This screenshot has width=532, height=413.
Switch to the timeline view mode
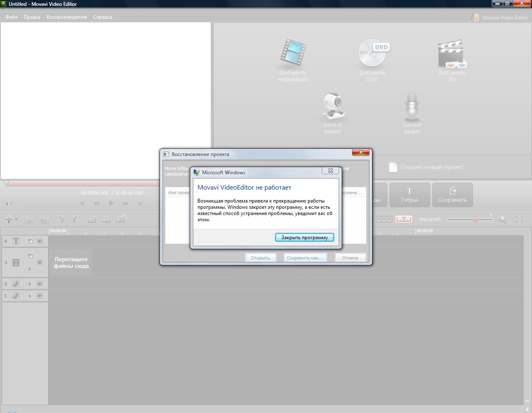pos(404,219)
